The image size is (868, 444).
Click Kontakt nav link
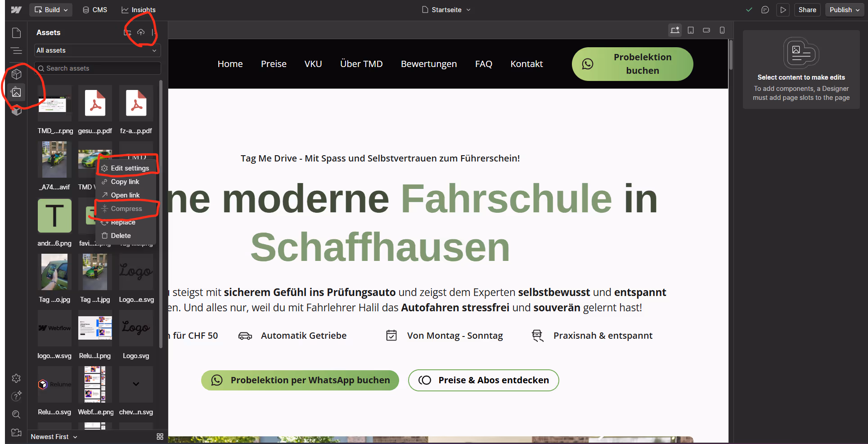point(526,64)
